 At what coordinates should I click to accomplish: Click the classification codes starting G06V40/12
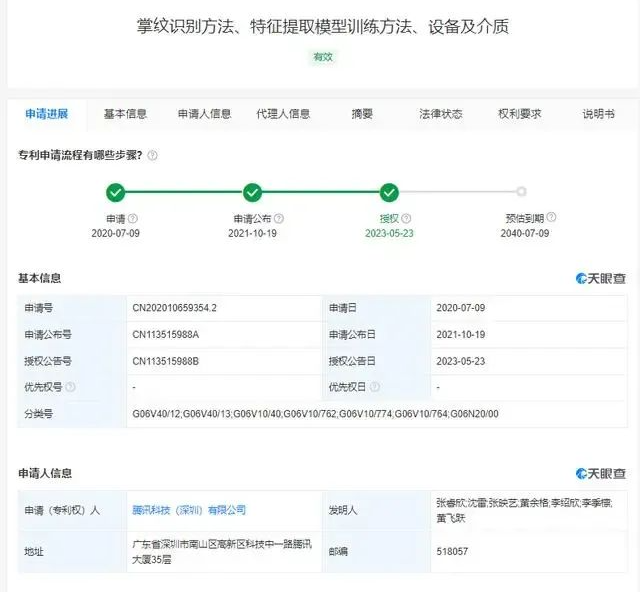[315, 414]
